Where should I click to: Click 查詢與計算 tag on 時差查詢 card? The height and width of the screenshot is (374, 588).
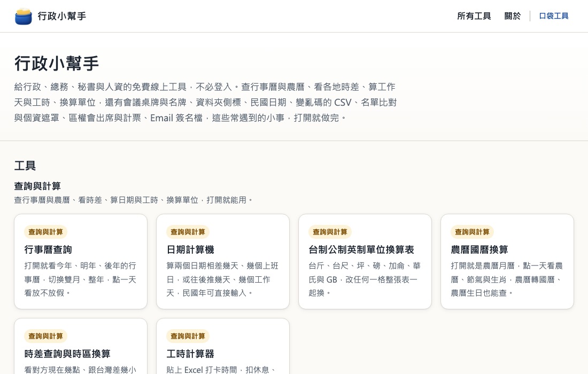point(46,336)
